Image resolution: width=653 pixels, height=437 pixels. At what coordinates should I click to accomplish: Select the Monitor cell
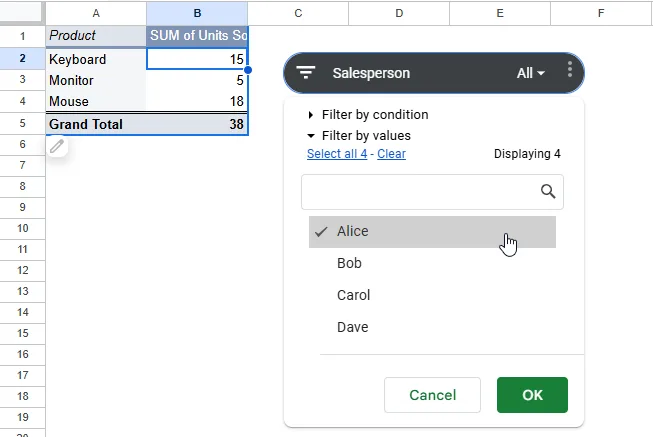click(x=96, y=80)
